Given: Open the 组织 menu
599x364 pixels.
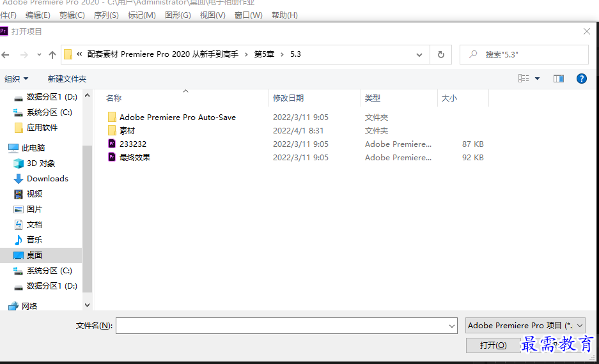Looking at the screenshot, I should [x=16, y=79].
